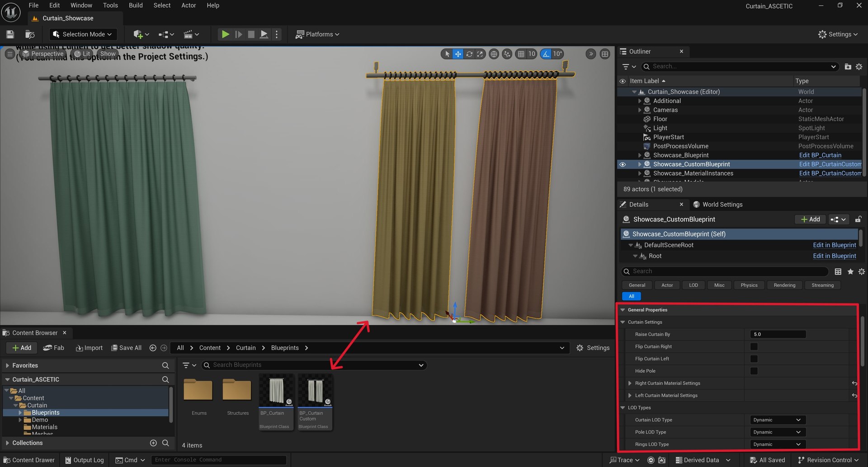Click Edit BP_Curtain link
This screenshot has height=467, width=868.
pyautogui.click(x=820, y=155)
